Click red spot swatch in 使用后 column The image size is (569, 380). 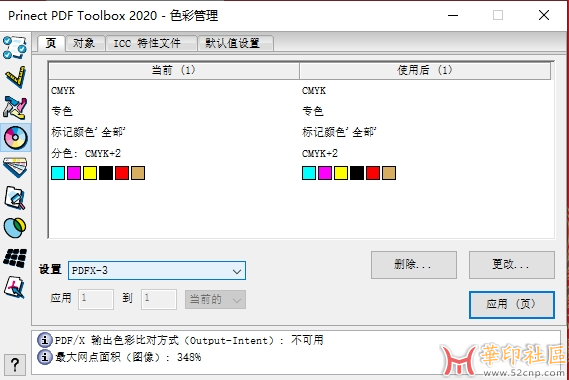(373, 173)
